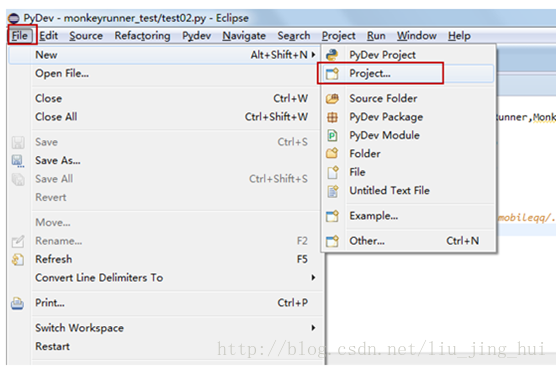
Task: Open the Run menu
Action: point(376,36)
